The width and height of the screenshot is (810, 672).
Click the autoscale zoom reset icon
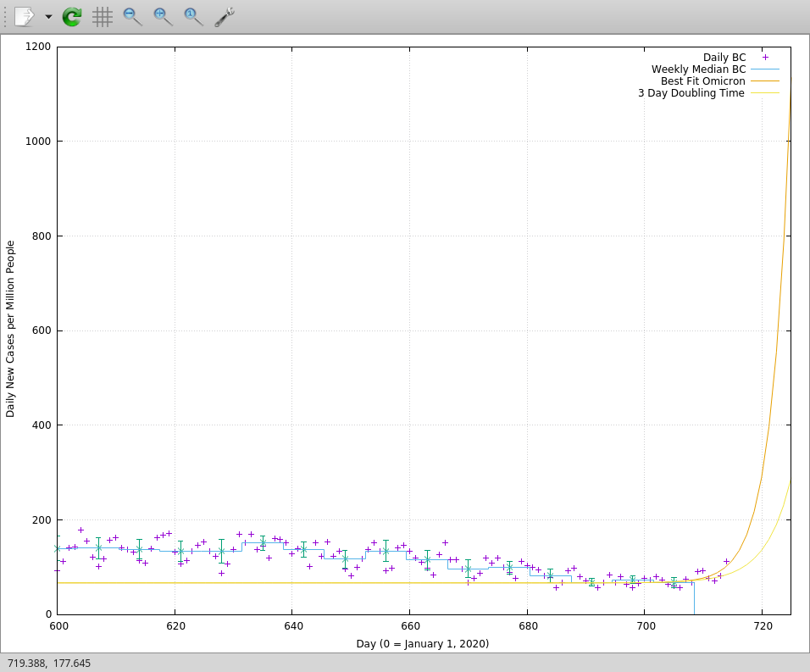(x=194, y=17)
